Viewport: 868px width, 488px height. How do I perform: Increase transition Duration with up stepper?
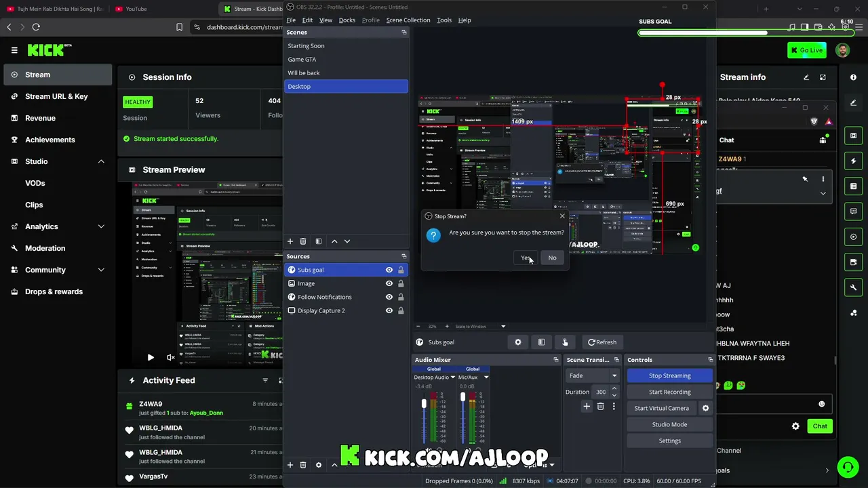[x=614, y=389]
